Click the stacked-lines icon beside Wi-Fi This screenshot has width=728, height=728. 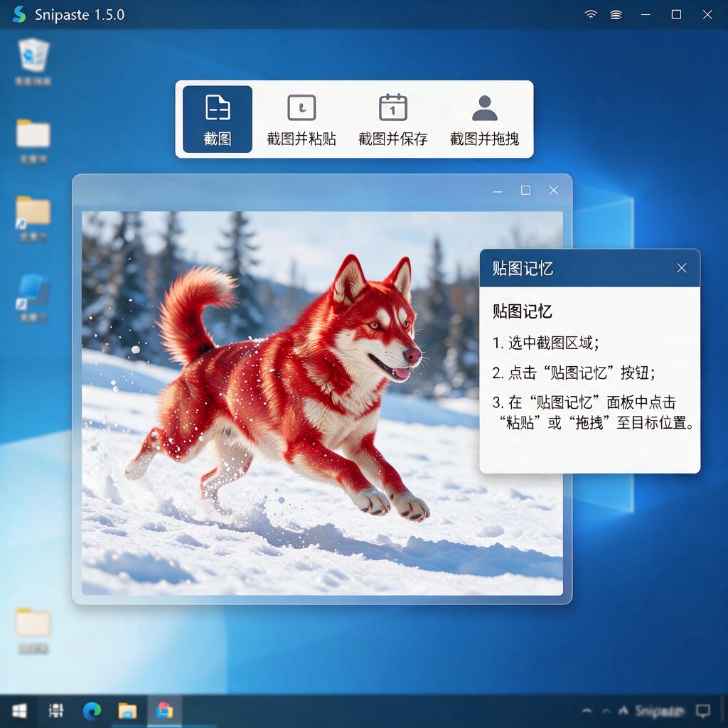[x=616, y=15]
